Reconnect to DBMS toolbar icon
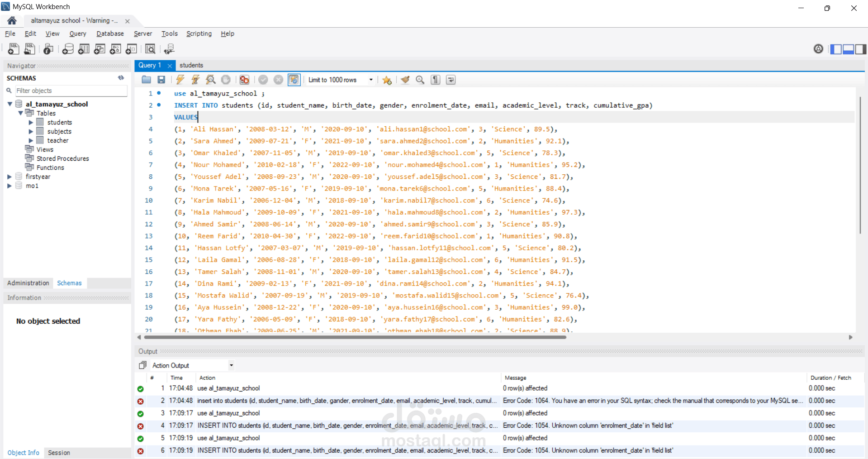 pyautogui.click(x=169, y=49)
